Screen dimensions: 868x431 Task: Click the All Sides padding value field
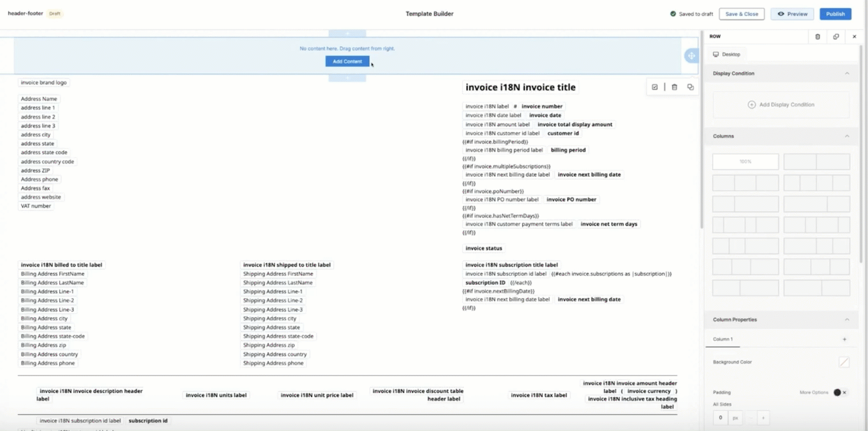pos(720,418)
